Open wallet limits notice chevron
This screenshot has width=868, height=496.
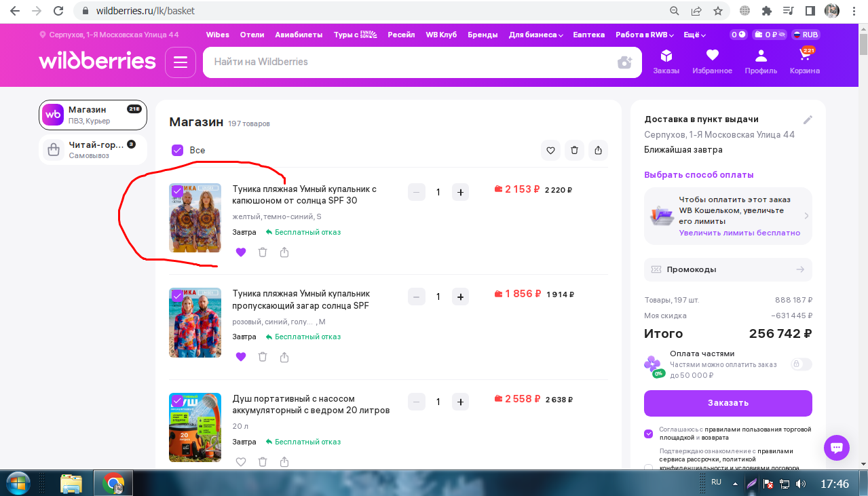pos(806,216)
